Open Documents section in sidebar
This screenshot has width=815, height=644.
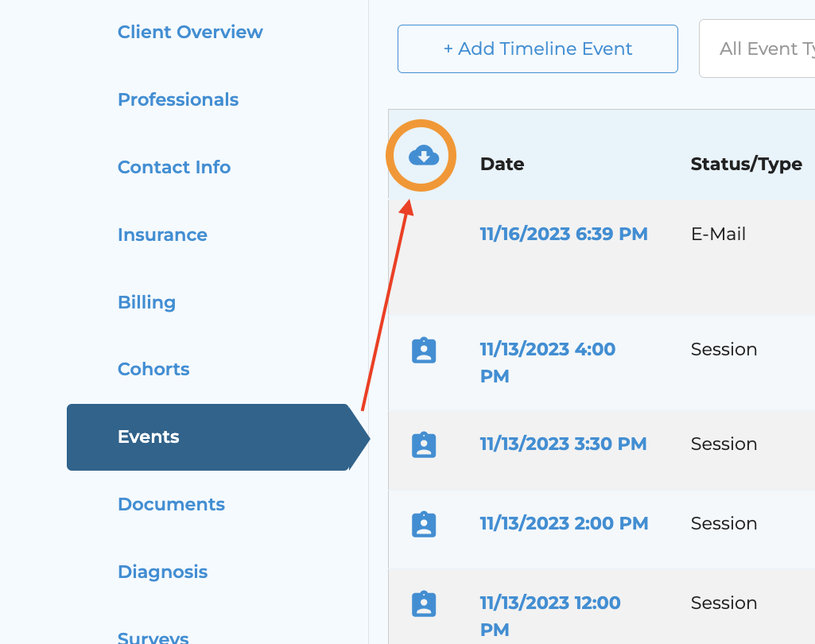point(171,504)
